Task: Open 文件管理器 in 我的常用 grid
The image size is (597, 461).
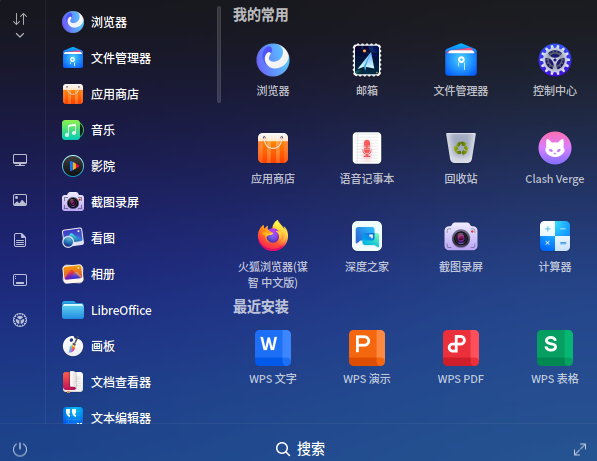Action: pyautogui.click(x=461, y=70)
